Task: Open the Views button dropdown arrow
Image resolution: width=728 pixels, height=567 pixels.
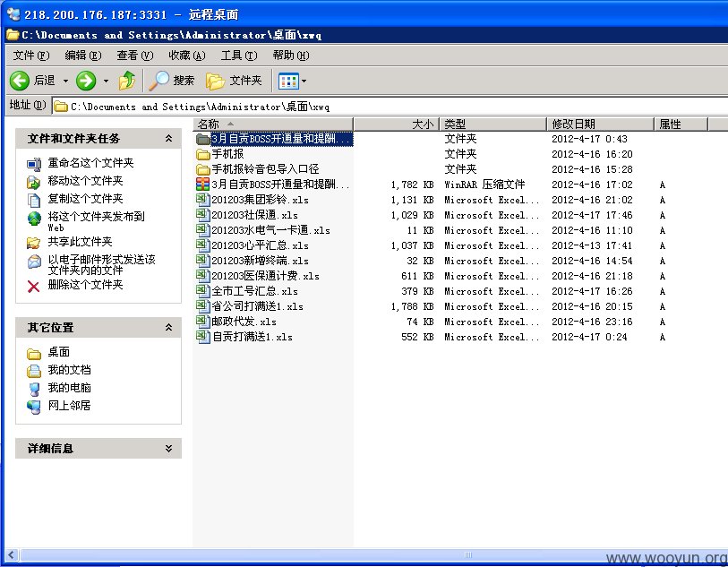Action: (x=304, y=82)
